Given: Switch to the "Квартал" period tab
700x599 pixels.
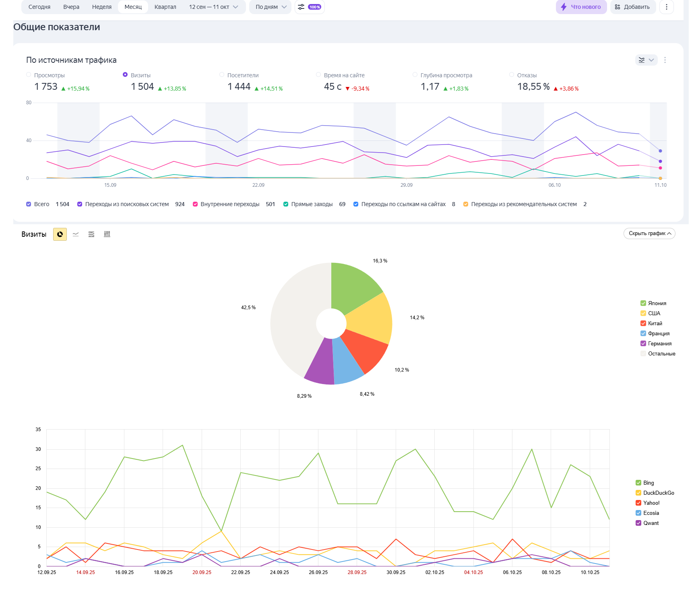Looking at the screenshot, I should [165, 7].
